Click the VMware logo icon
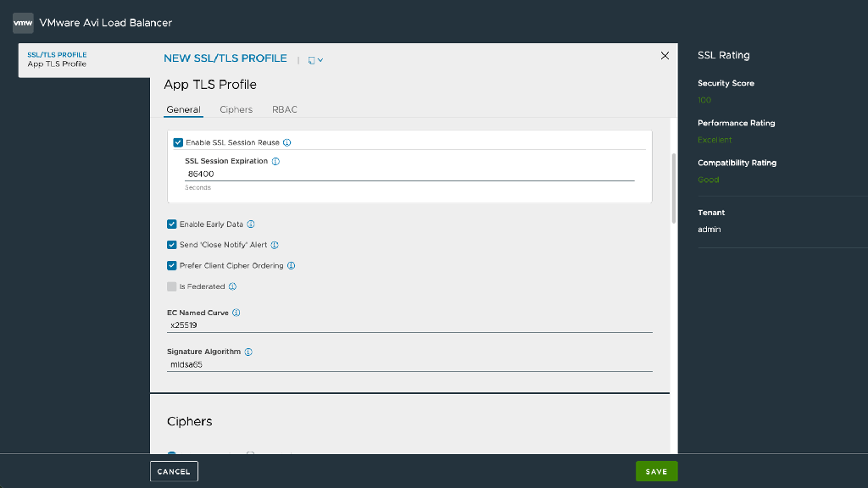 point(23,23)
